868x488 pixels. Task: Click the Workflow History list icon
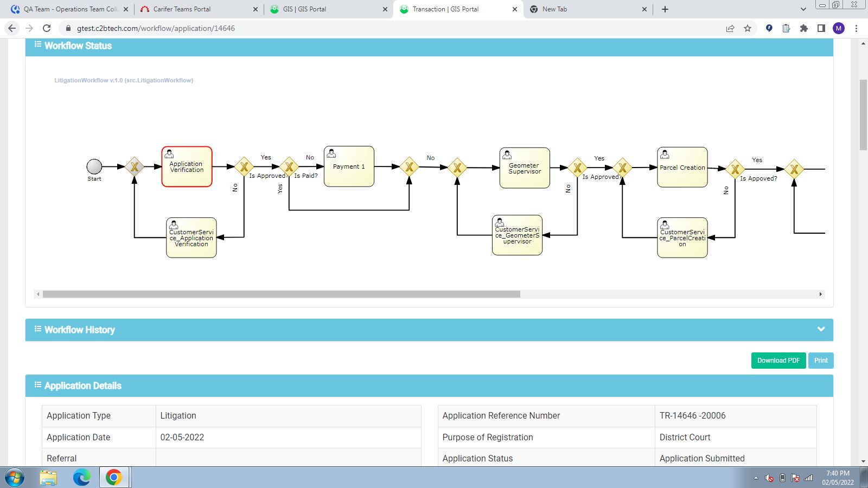pos(38,329)
